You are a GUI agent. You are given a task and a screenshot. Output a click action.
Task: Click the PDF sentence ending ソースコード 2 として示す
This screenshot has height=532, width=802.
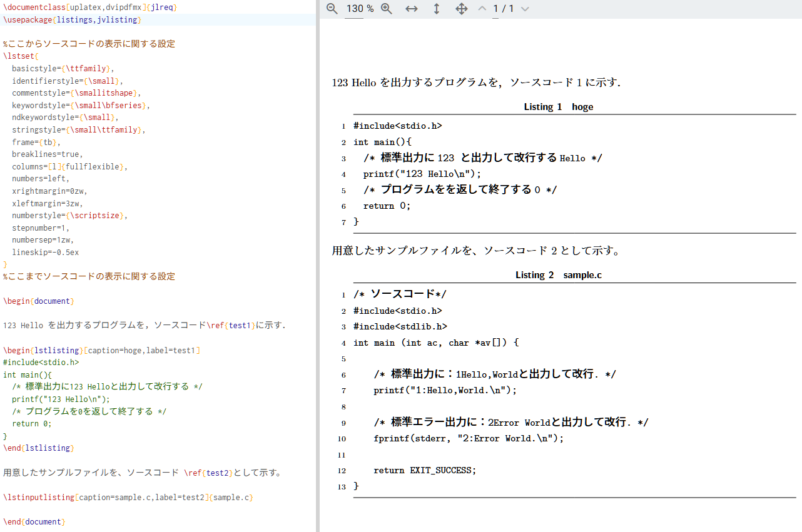476,251
